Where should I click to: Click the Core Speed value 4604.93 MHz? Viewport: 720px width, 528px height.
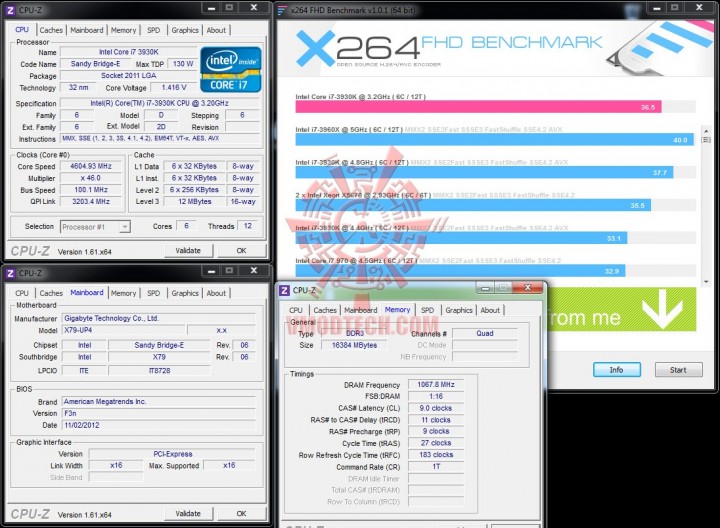tap(91, 166)
